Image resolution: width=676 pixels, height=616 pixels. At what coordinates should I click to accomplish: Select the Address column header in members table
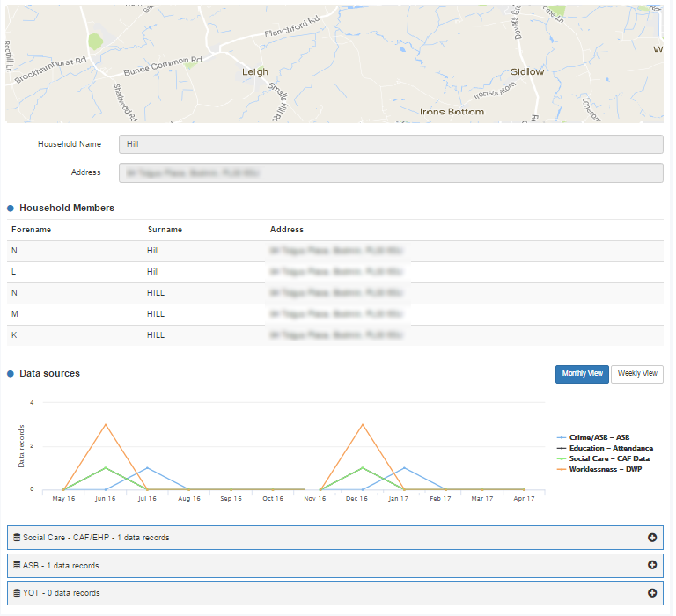(287, 230)
